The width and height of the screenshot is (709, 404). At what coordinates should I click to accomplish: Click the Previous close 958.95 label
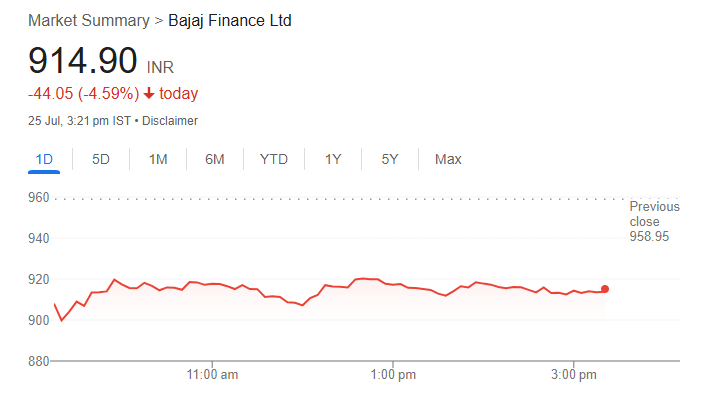(x=654, y=222)
